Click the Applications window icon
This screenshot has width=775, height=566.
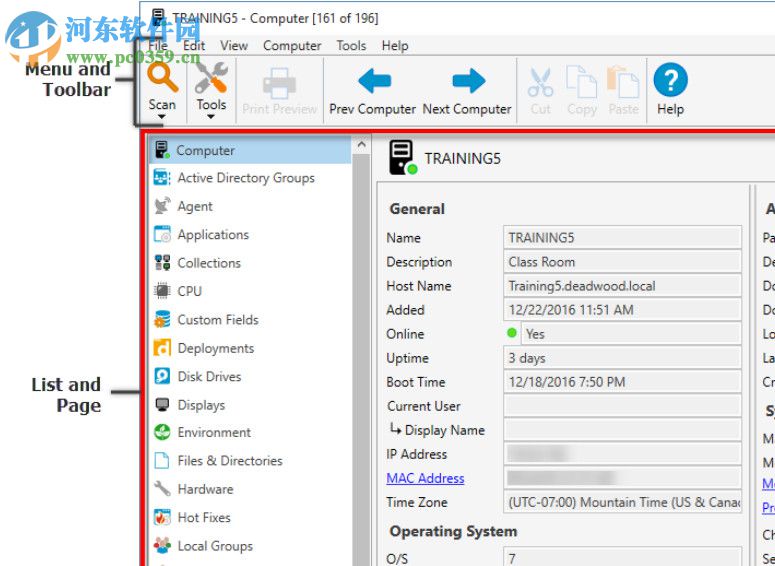pyautogui.click(x=162, y=234)
